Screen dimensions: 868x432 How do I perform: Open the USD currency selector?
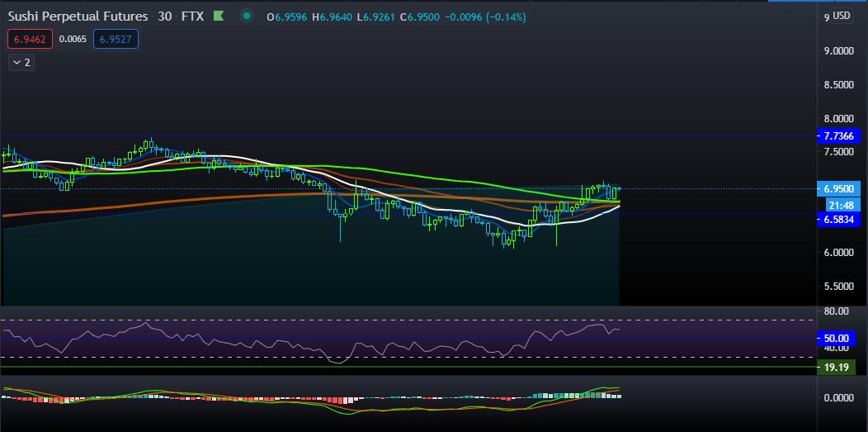(x=841, y=16)
